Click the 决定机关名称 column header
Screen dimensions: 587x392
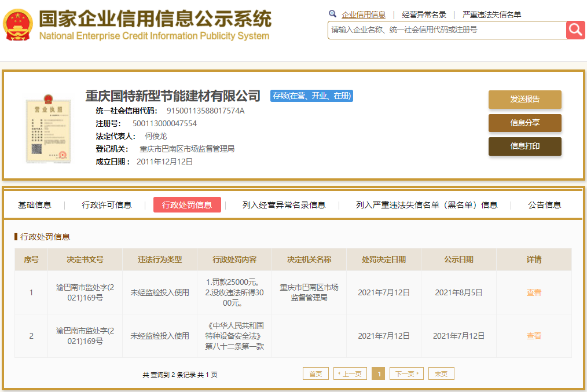(x=309, y=259)
